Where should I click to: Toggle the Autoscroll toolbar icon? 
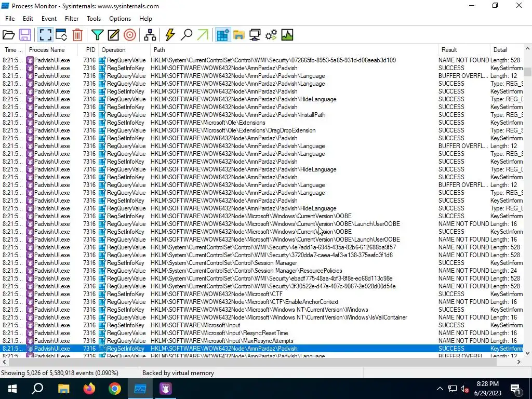tap(61, 35)
